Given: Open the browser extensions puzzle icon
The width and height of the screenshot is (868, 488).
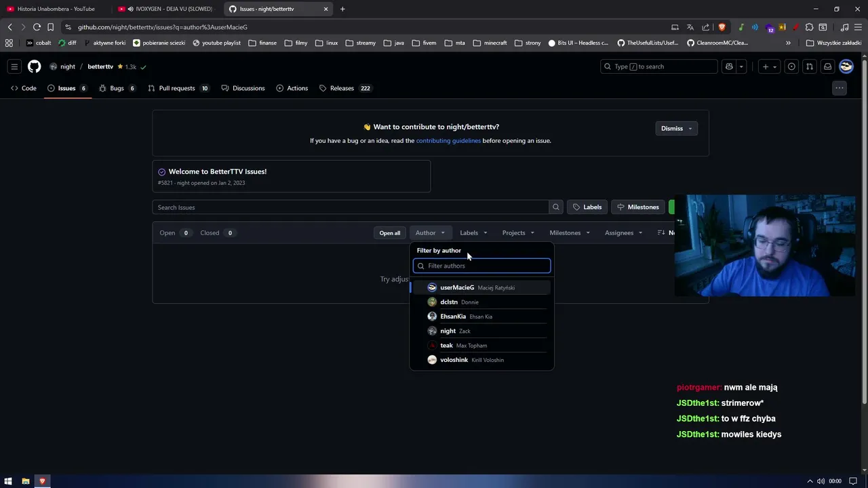Looking at the screenshot, I should click(x=809, y=27).
